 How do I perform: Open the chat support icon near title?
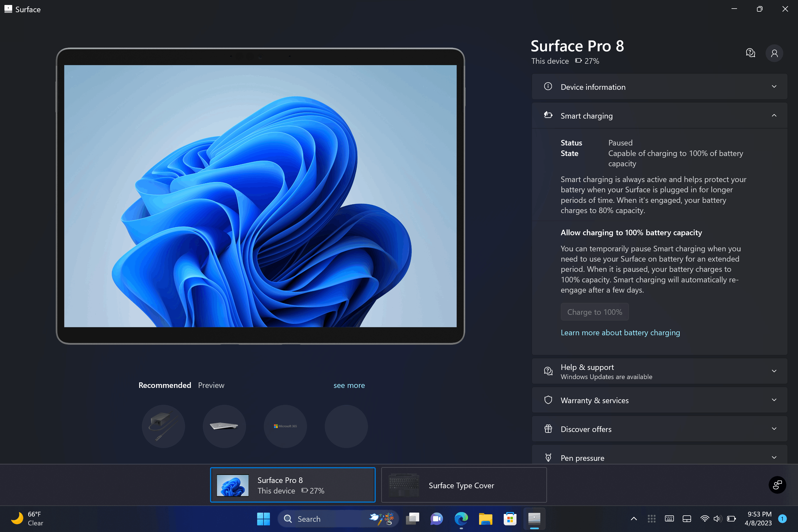pyautogui.click(x=750, y=53)
